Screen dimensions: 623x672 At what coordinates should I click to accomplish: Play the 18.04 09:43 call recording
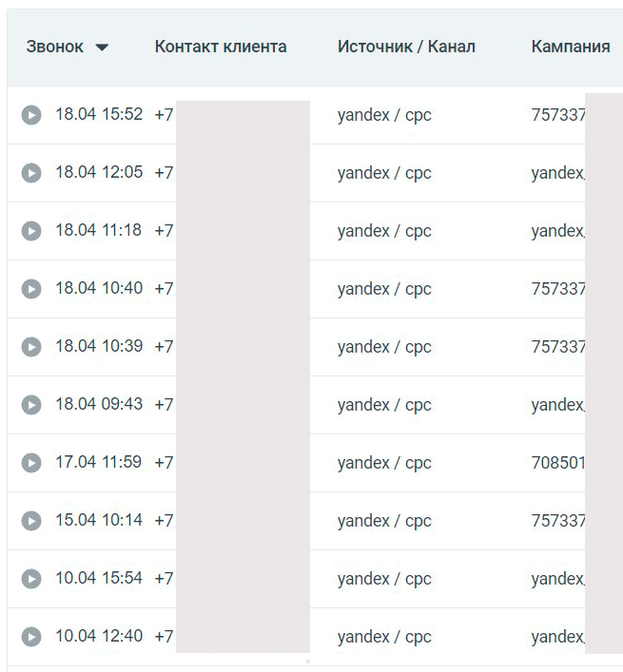(31, 405)
